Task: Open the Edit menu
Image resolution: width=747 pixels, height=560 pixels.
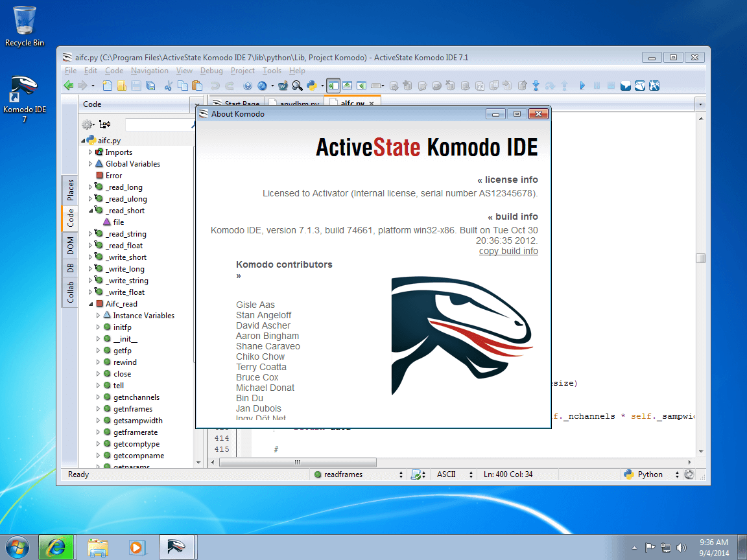Action: (91, 71)
